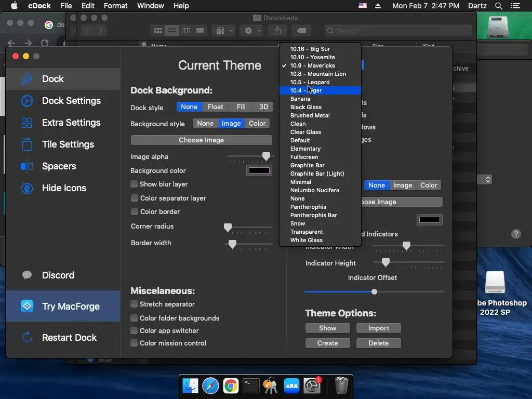Select Nelumbo Nucifera theme
Screen dimensions: 532x399
(x=320, y=190)
